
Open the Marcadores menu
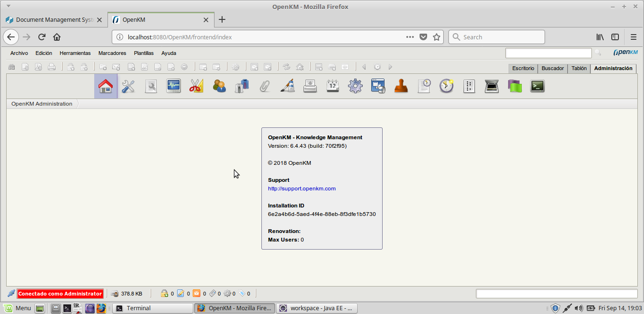point(112,53)
